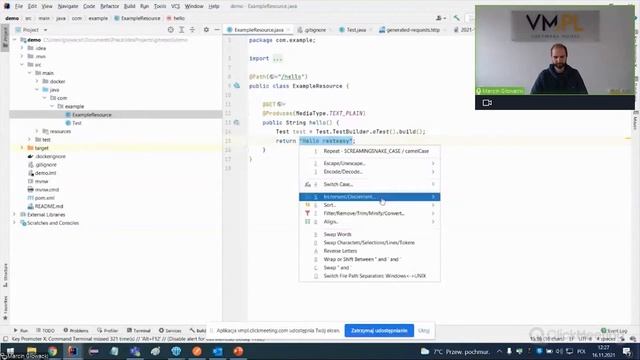The width and height of the screenshot is (640, 360).
Task: Click the orange Postman icon in taskbar
Action: [x=197, y=351]
